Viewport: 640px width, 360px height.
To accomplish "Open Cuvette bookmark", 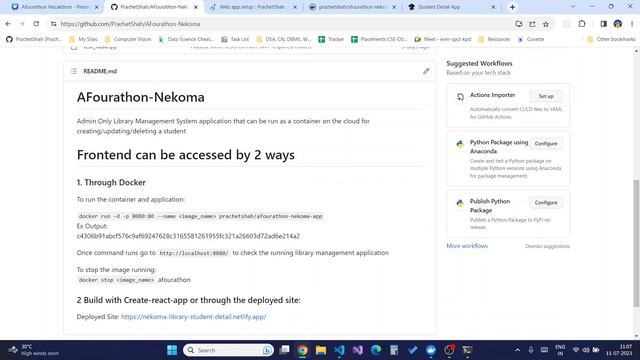I will tap(531, 39).
